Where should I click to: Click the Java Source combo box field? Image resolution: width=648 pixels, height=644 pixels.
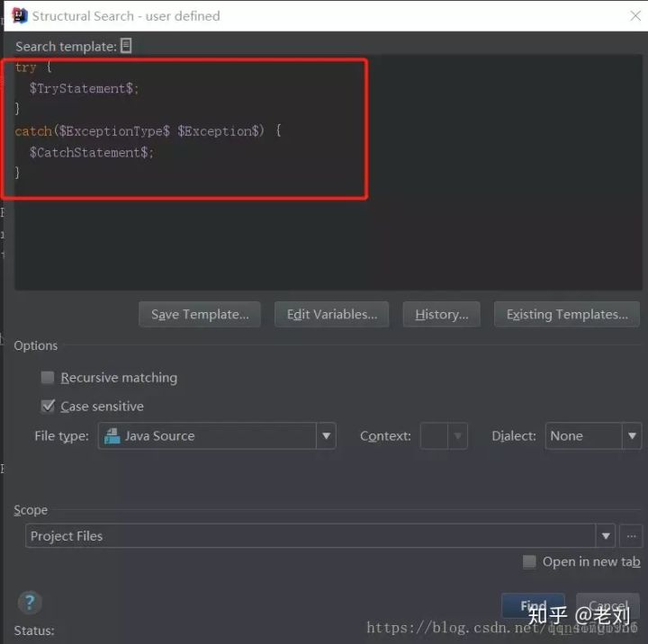click(x=217, y=436)
